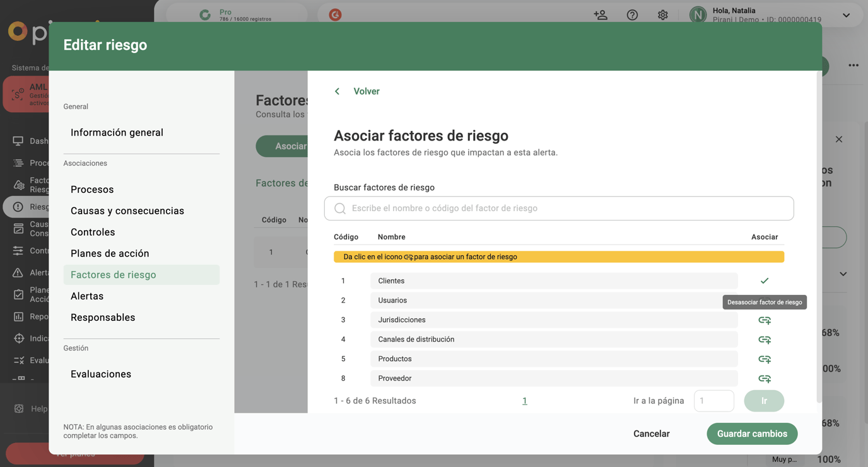Image resolution: width=868 pixels, height=467 pixels.
Task: Click the Alertas warning icon in the sidebar
Action: point(18,272)
